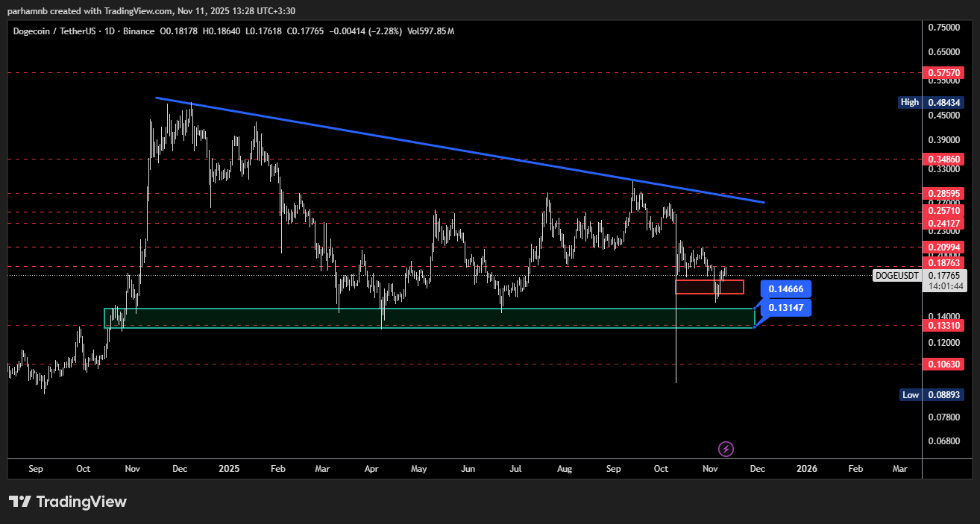The width and height of the screenshot is (980, 524).
Task: Click the TradingView.com attribution text
Action: 127,10
